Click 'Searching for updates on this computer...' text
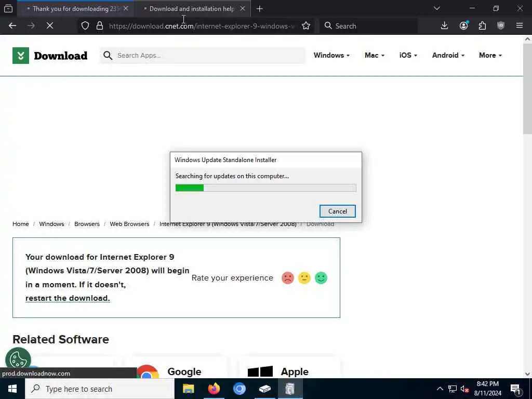This screenshot has height=399, width=532. (x=232, y=176)
